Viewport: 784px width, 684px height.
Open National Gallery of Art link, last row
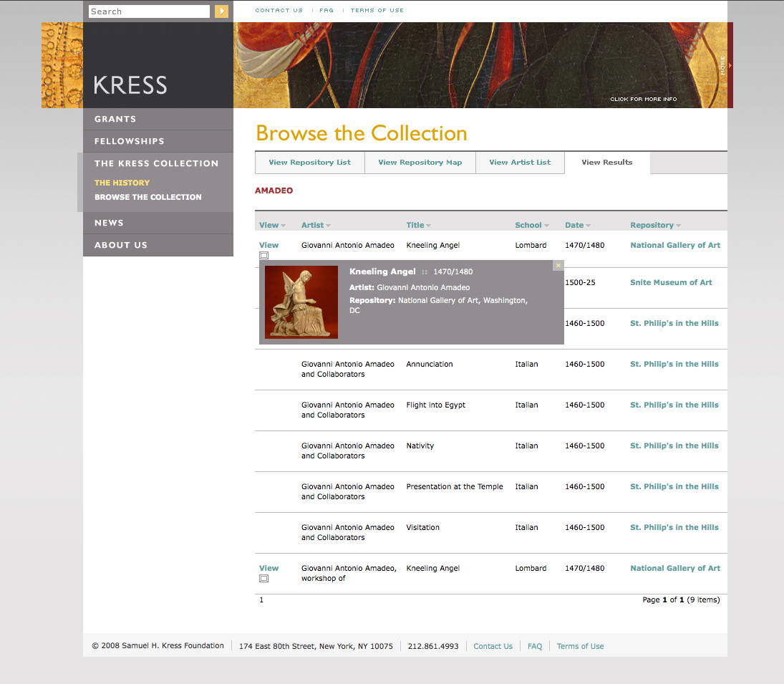coord(675,568)
